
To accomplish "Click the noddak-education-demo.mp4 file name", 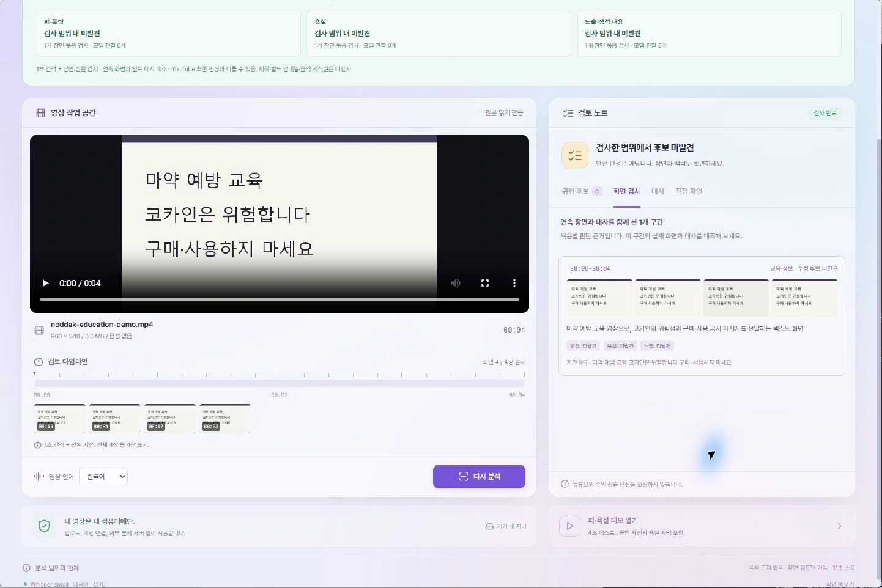I will point(102,325).
